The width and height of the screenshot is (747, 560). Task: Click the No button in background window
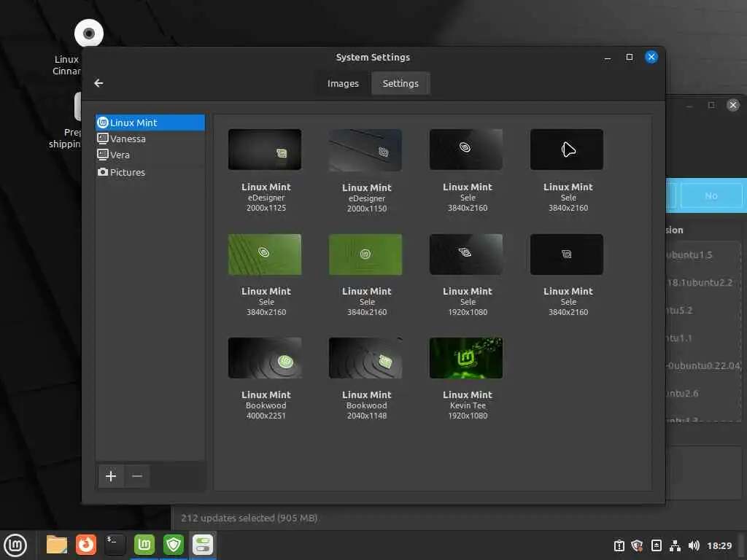[x=711, y=195]
